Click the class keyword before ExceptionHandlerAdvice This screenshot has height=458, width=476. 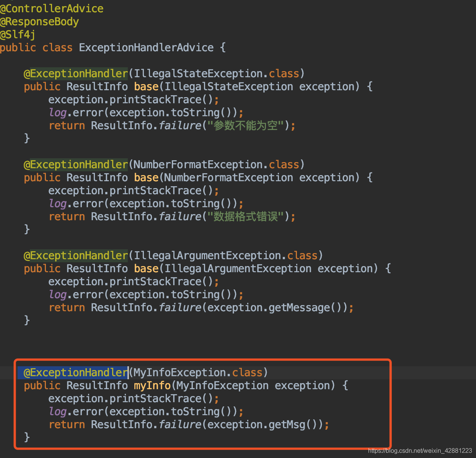click(x=57, y=47)
